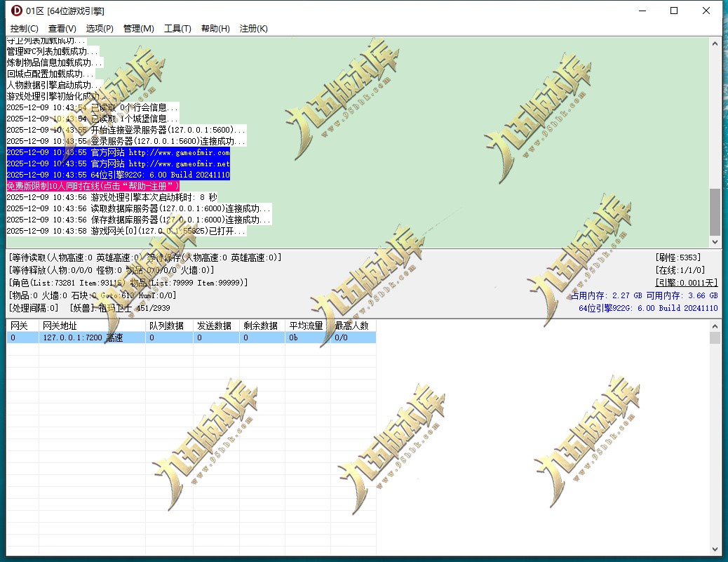Image resolution: width=728 pixels, height=562 pixels.
Task: Click the pink 免费版限制10人同时在线 notice
Action: tap(93, 186)
